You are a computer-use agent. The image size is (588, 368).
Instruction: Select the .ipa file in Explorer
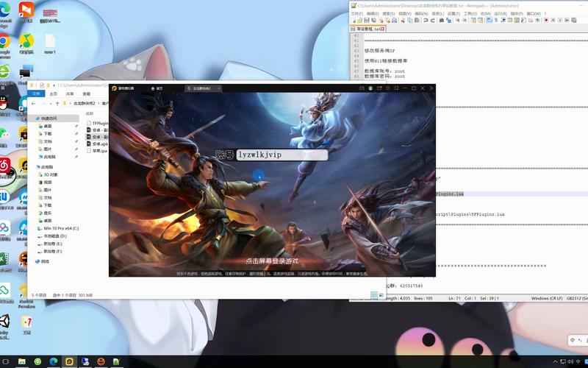click(97, 151)
